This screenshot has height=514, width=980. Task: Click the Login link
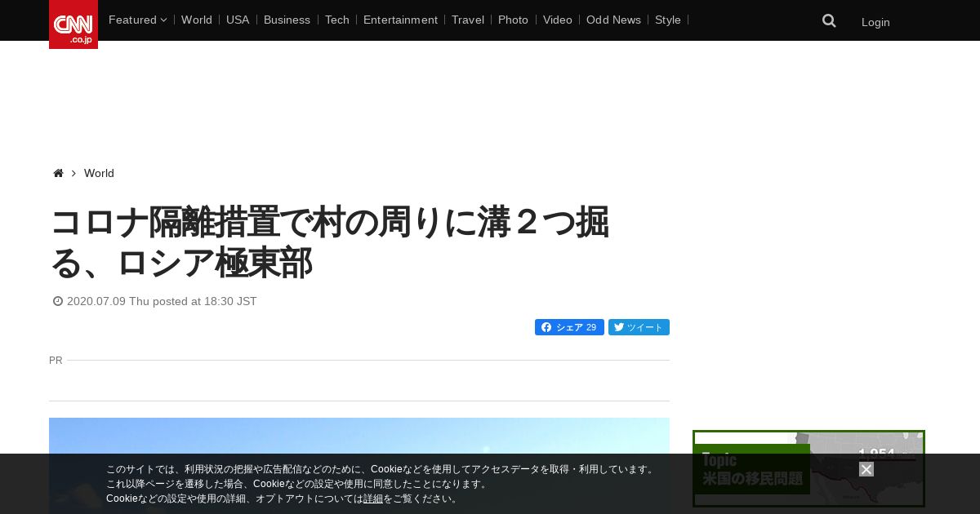click(875, 22)
